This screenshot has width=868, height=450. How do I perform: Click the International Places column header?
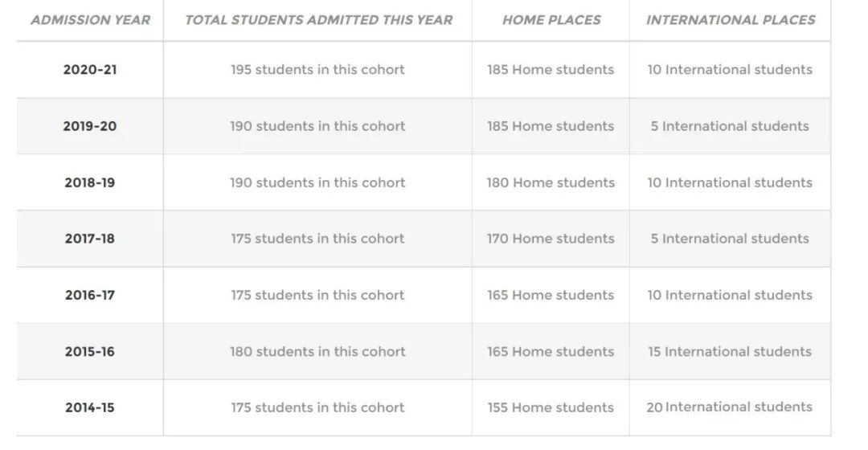pos(730,20)
